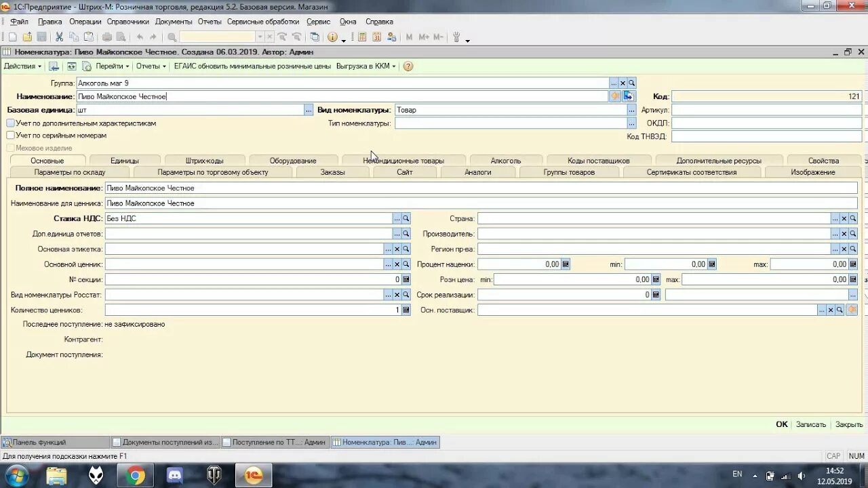Open calculator for № секции
The image size is (868, 488).
[406, 279]
